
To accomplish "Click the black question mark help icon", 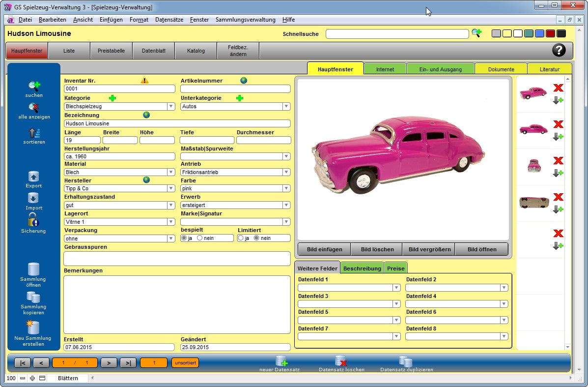I will click(x=559, y=50).
